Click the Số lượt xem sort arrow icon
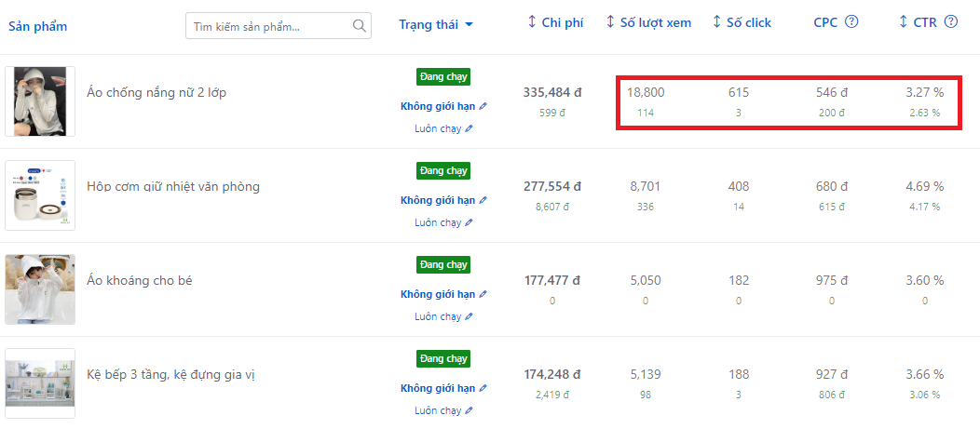Viewport: 980px width, 429px height. [x=610, y=21]
